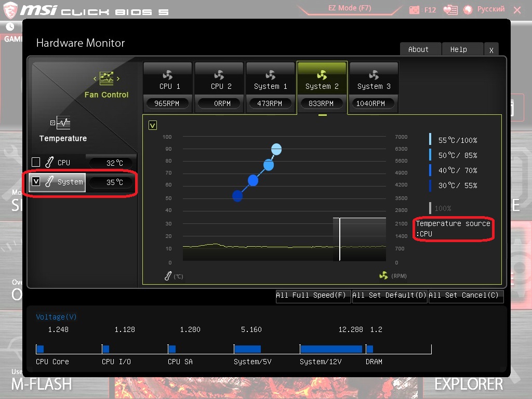Click the CPU I/O voltage bar

(x=106, y=349)
